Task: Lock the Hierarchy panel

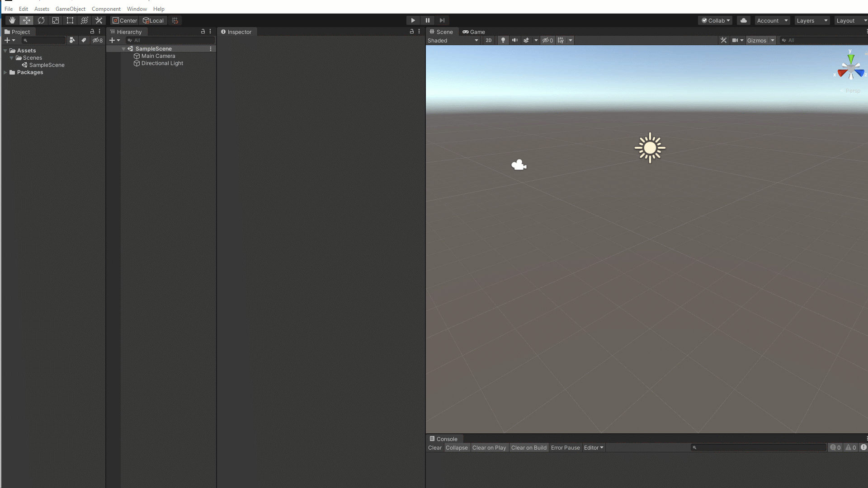Action: tap(203, 31)
